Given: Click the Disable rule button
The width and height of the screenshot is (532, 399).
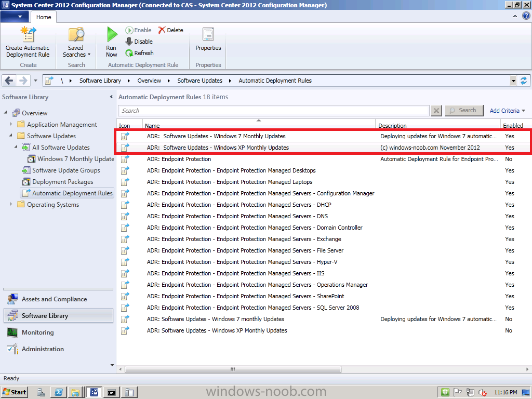Looking at the screenshot, I should tap(139, 42).
